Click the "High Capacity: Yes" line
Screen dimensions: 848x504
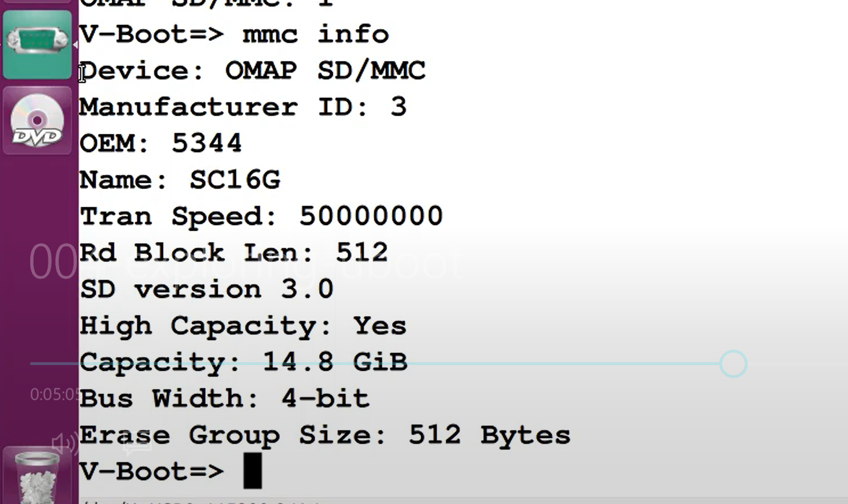click(x=243, y=326)
